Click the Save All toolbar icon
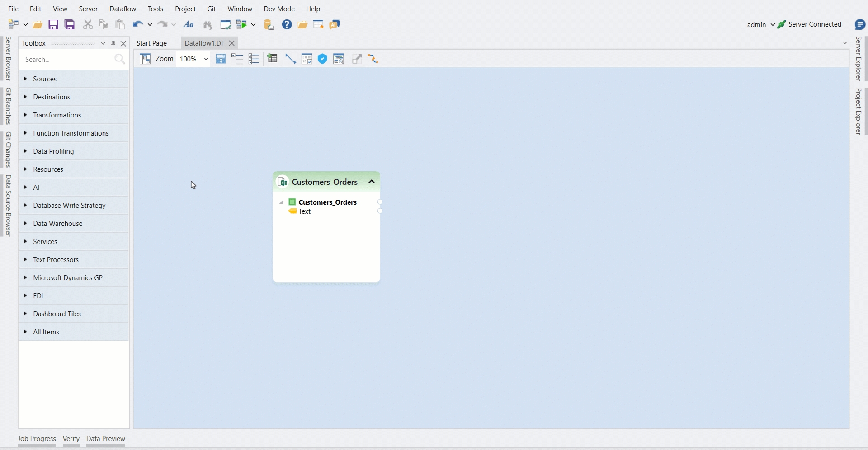The width and height of the screenshot is (868, 450). pos(70,25)
